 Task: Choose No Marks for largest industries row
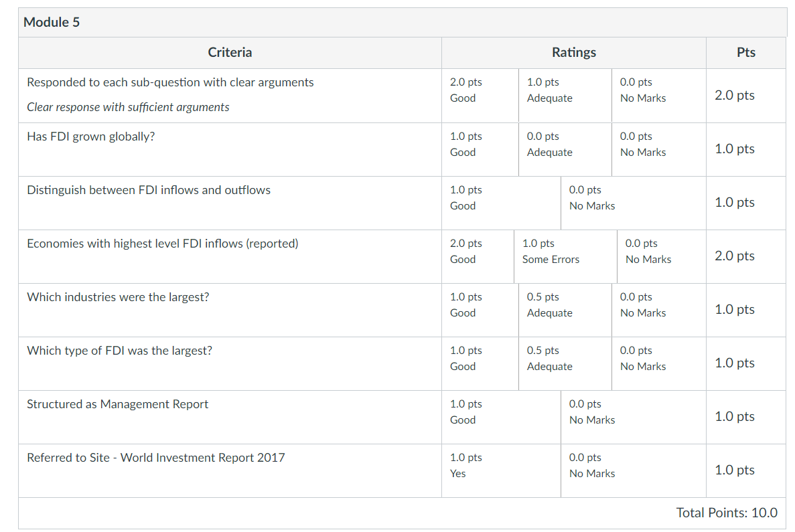[658, 310]
